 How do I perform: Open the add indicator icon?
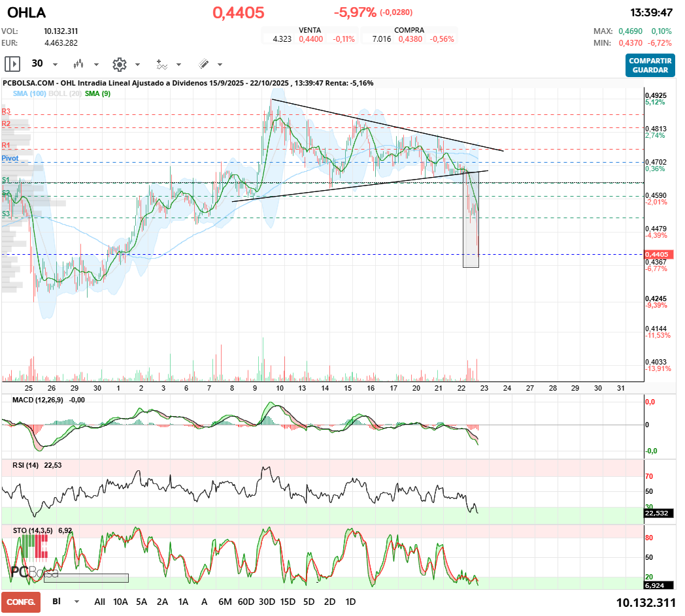(162, 65)
